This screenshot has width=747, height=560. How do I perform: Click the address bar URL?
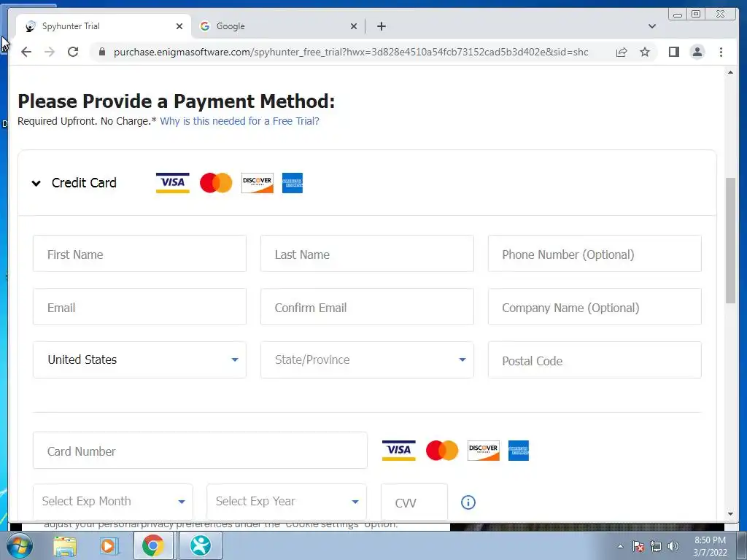point(351,52)
